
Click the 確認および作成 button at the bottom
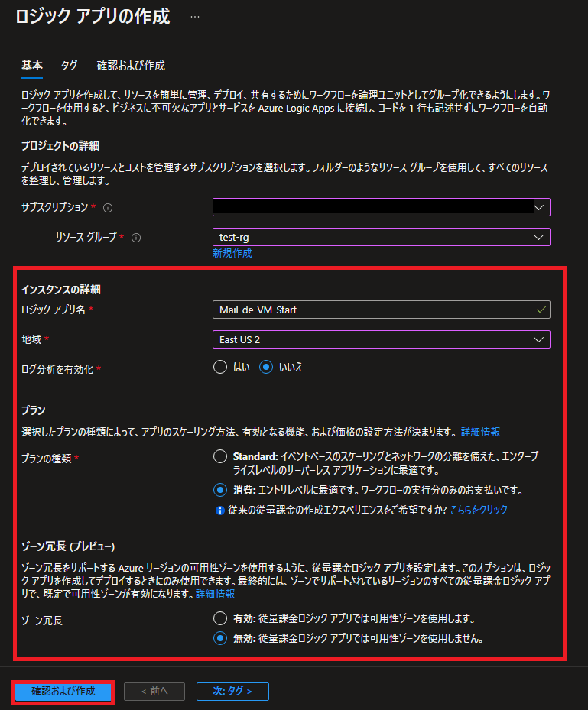(x=63, y=692)
